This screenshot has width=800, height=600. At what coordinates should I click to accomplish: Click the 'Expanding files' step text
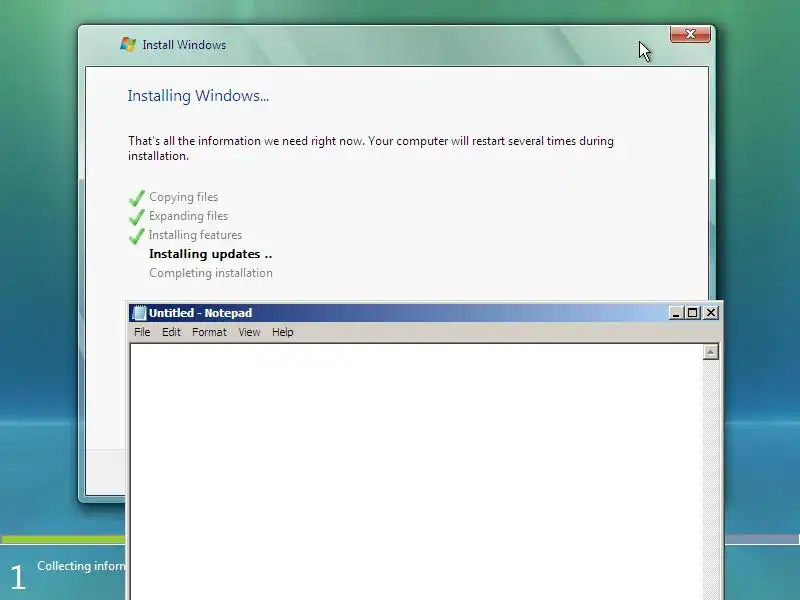tap(188, 216)
